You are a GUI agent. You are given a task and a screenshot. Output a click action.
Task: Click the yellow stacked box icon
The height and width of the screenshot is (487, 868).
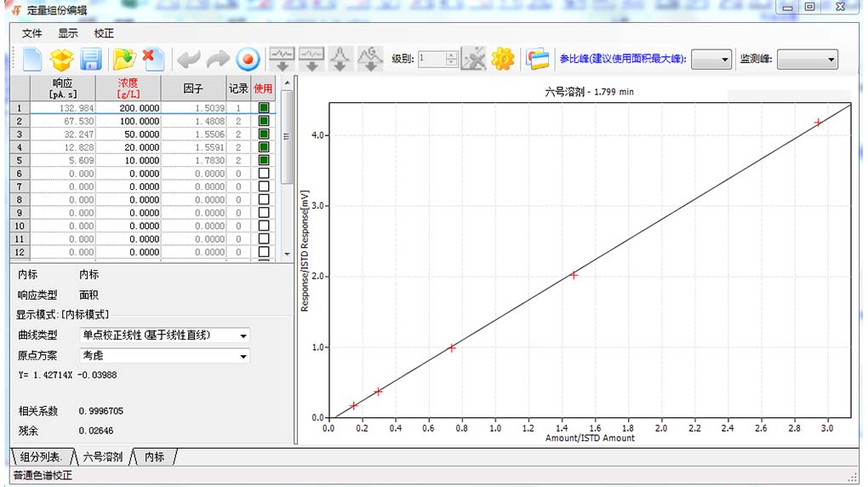click(x=61, y=59)
